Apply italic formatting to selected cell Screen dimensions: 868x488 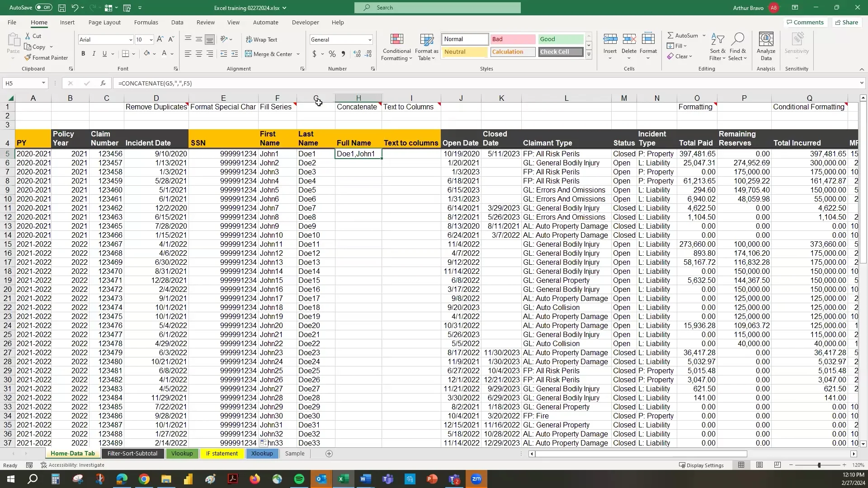[94, 53]
